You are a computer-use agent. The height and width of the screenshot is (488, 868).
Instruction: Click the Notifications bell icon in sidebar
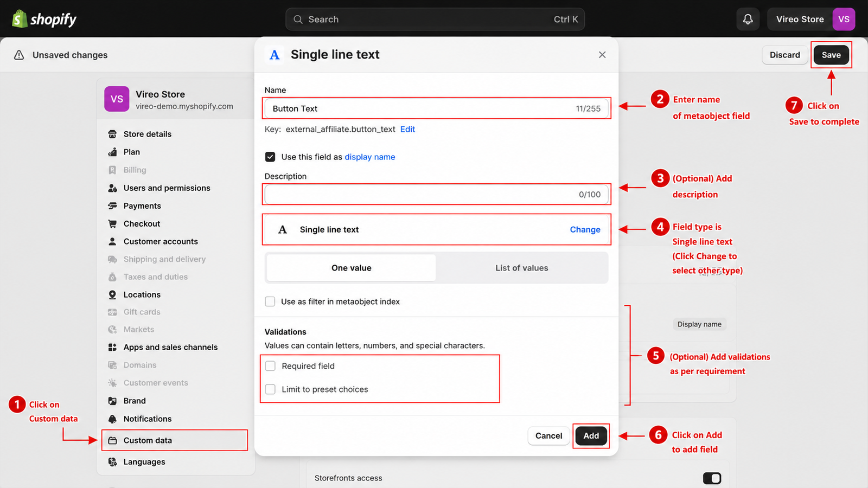click(x=112, y=419)
